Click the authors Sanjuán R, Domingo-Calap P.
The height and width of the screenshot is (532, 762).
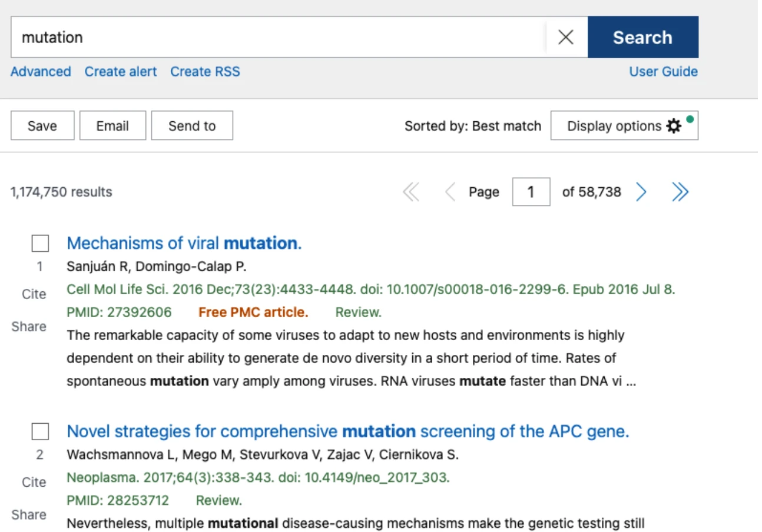pos(157,267)
